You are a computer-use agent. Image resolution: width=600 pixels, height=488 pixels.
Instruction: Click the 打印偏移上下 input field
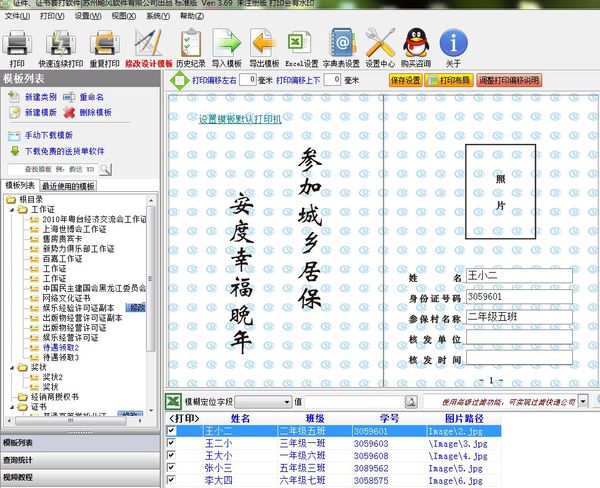click(x=332, y=80)
